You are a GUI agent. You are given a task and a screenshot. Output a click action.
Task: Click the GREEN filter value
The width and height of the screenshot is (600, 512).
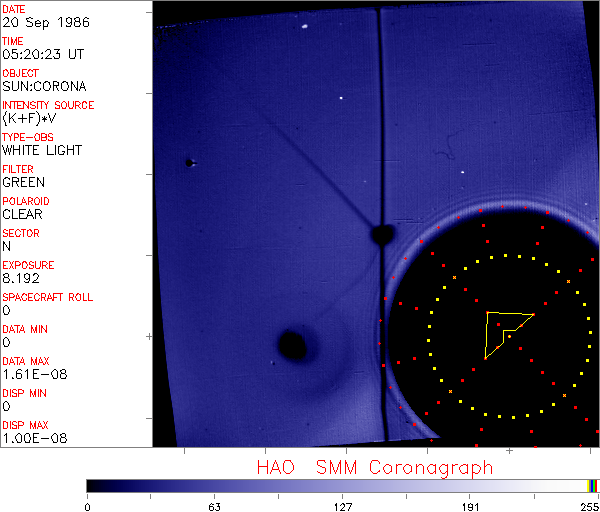click(23, 182)
